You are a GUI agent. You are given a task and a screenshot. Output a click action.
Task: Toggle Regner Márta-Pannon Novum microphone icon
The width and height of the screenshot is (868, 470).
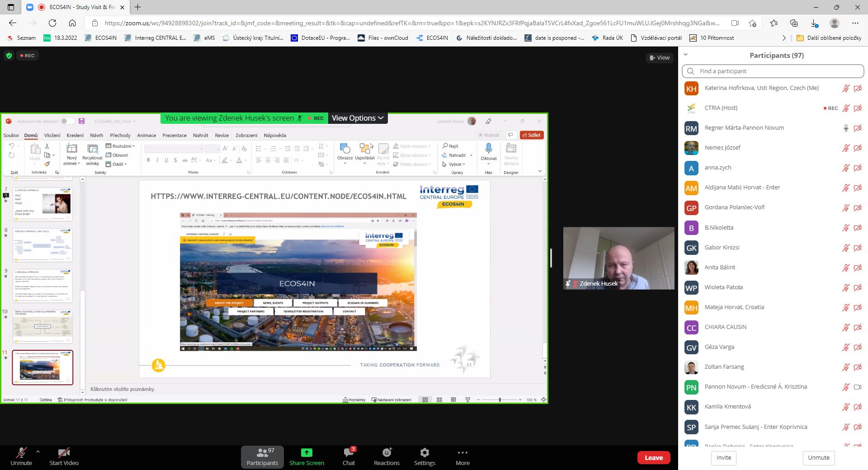(846, 128)
